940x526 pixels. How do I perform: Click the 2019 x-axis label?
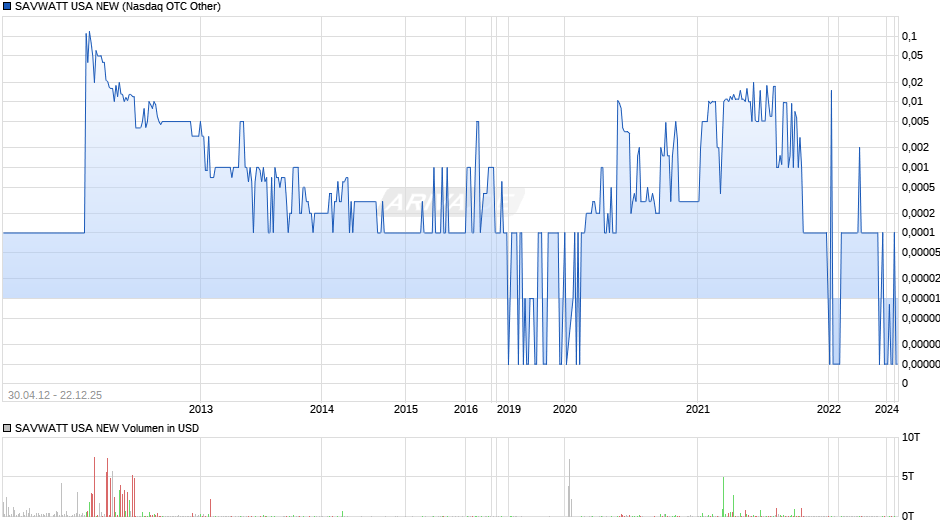[509, 409]
